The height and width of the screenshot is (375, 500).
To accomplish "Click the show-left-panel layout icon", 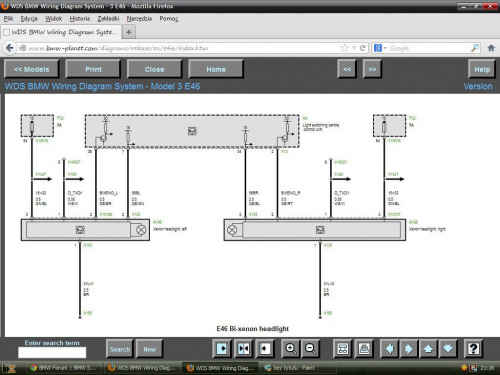I will tap(222, 349).
